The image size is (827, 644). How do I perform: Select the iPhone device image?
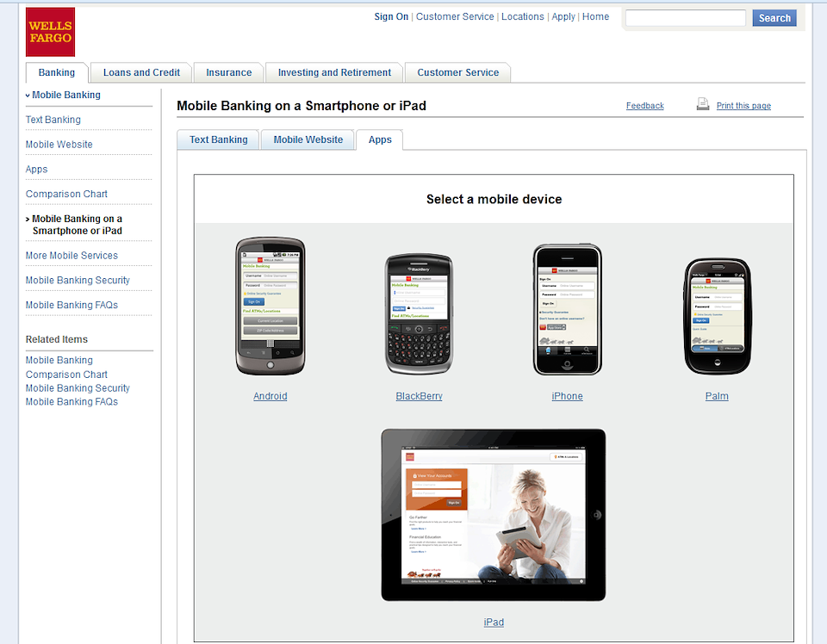[x=567, y=309]
